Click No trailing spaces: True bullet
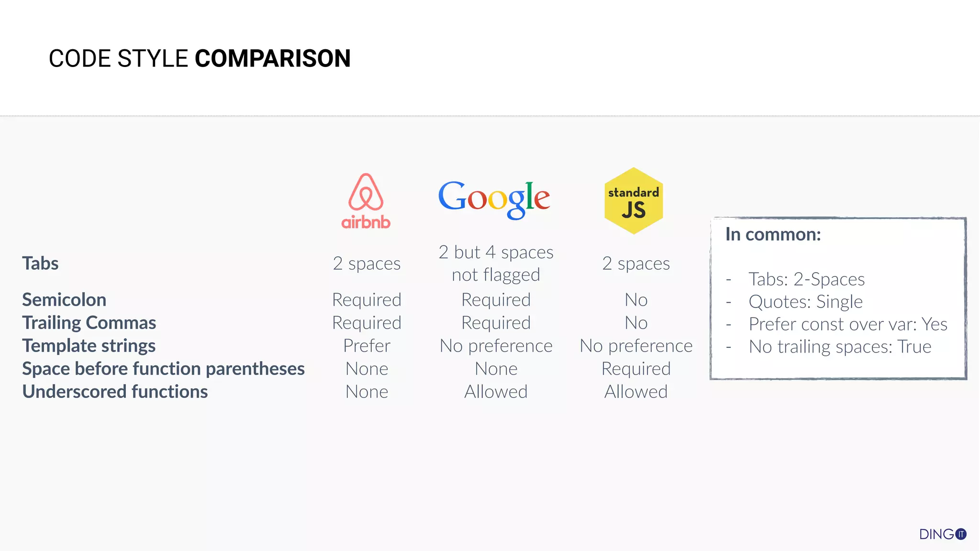 pos(840,347)
